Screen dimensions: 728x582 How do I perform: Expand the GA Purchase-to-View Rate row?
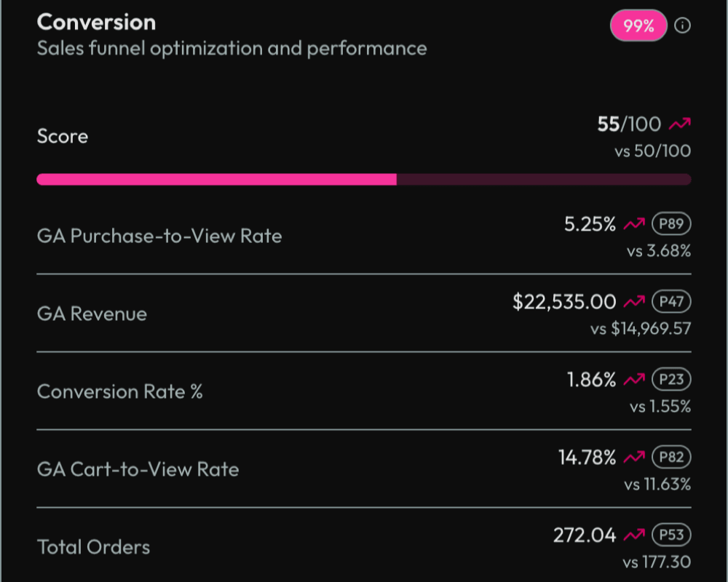[159, 236]
